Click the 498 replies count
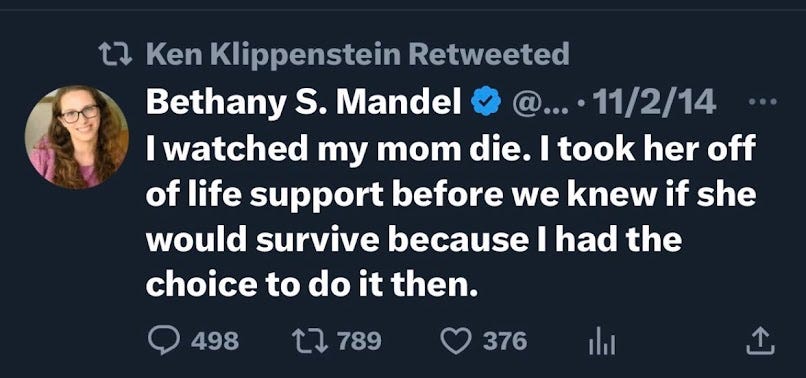The height and width of the screenshot is (378, 806). click(x=215, y=341)
